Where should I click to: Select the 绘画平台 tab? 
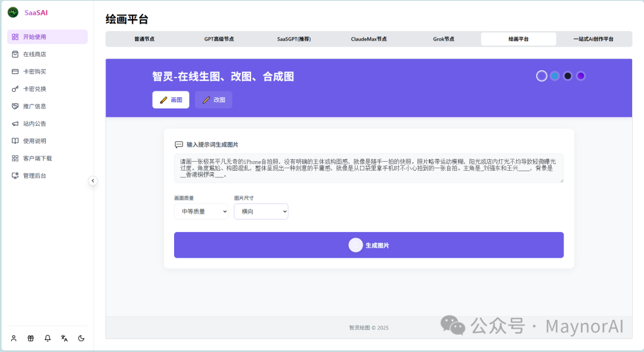518,39
